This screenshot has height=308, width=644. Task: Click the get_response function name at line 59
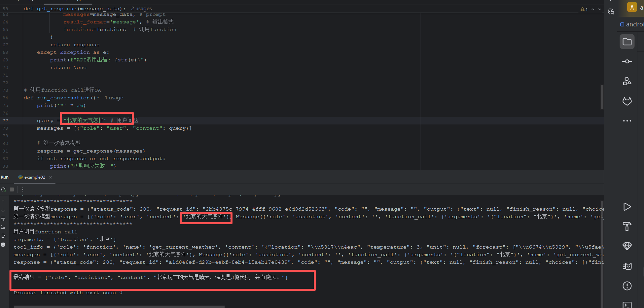(x=56, y=9)
